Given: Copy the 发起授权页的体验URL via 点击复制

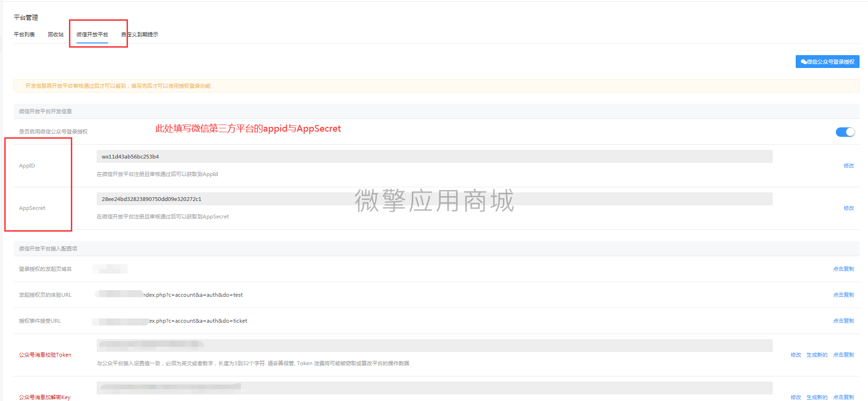Looking at the screenshot, I should [843, 295].
